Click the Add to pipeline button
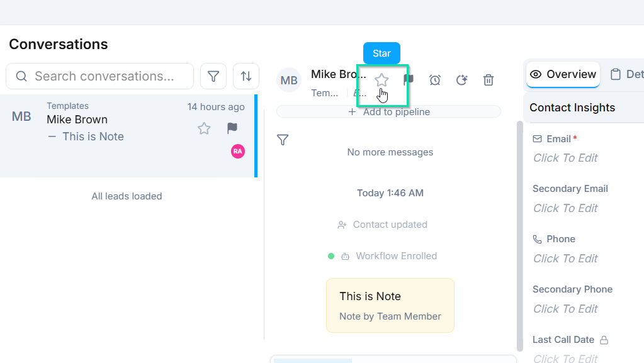The height and width of the screenshot is (363, 644). (388, 112)
